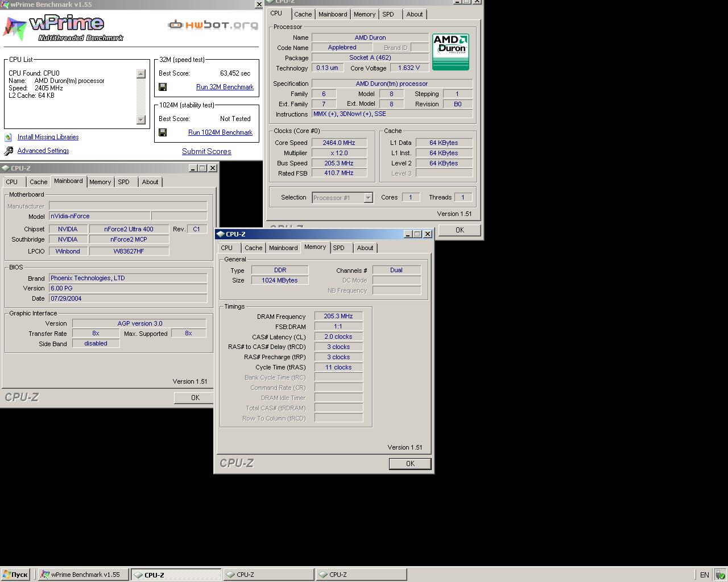Click the BIOS date 07/29/2004 field
The height and width of the screenshot is (582, 728).
(128, 298)
